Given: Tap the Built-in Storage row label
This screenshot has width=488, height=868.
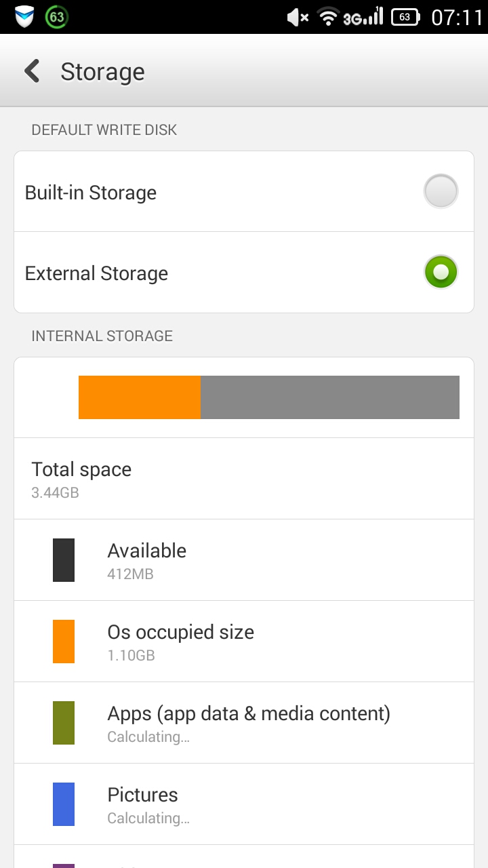Looking at the screenshot, I should point(91,193).
